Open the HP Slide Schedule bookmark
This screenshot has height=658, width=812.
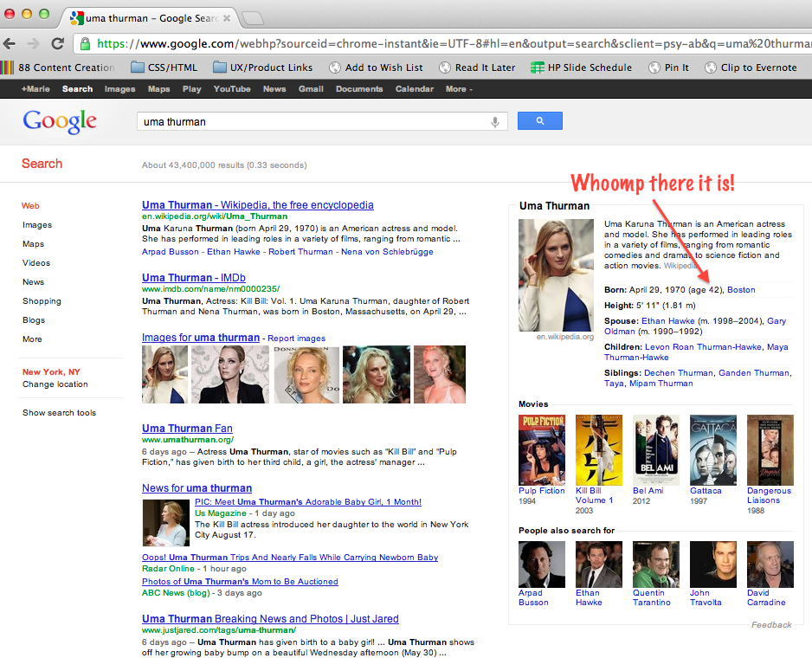[581, 68]
